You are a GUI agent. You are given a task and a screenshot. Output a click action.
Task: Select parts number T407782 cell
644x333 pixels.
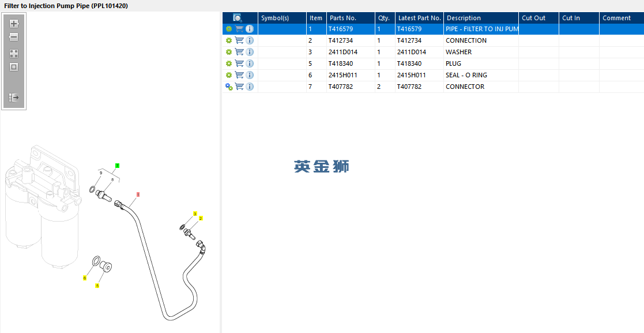(351, 87)
